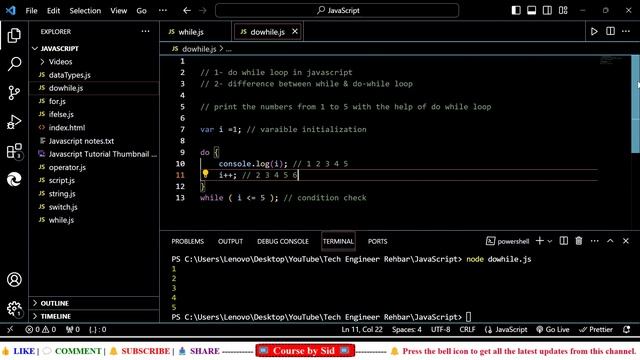Click the ports forwarded status item

(x=73, y=329)
